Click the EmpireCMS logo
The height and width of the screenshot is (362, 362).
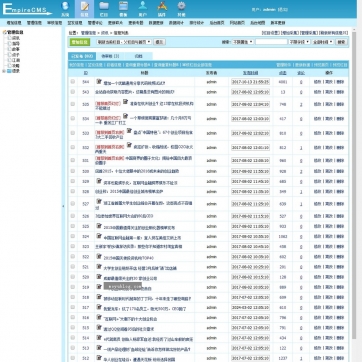point(27,9)
